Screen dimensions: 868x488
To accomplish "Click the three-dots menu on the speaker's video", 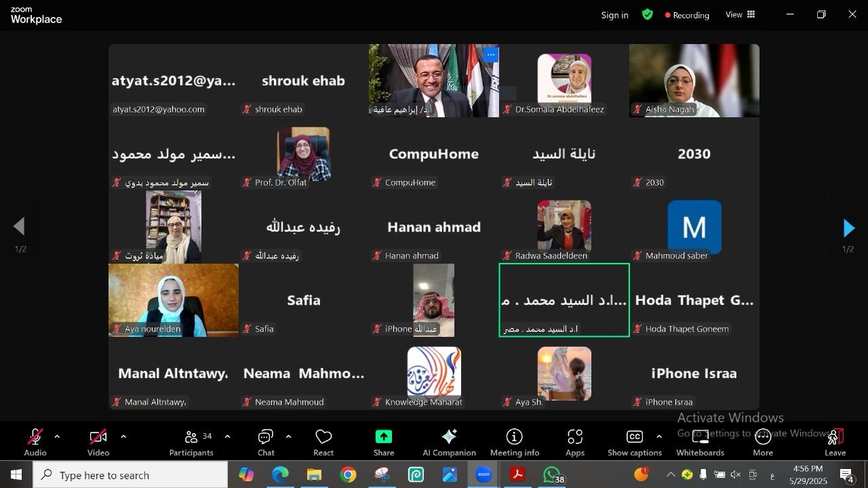I will [491, 55].
